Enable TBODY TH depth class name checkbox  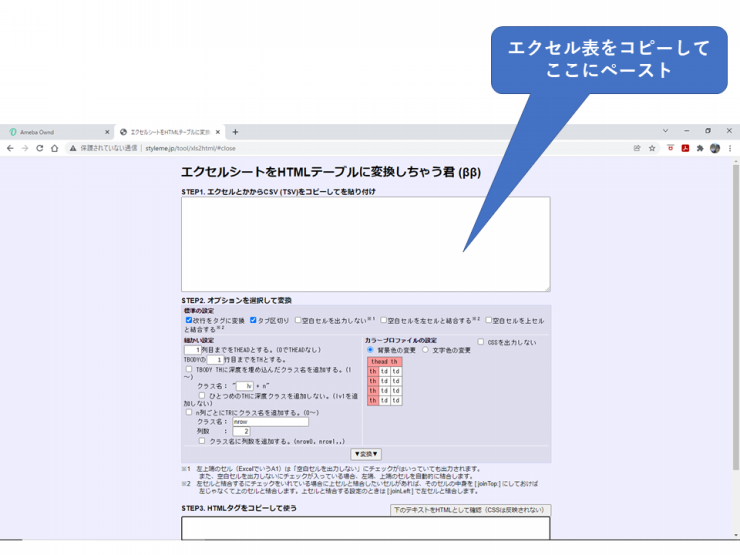(189, 369)
